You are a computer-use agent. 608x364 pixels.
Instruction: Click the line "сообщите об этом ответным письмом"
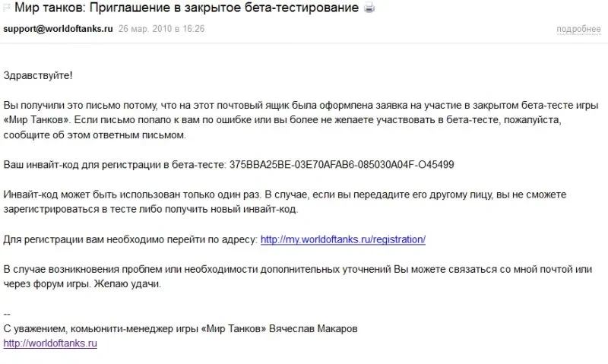coord(94,136)
